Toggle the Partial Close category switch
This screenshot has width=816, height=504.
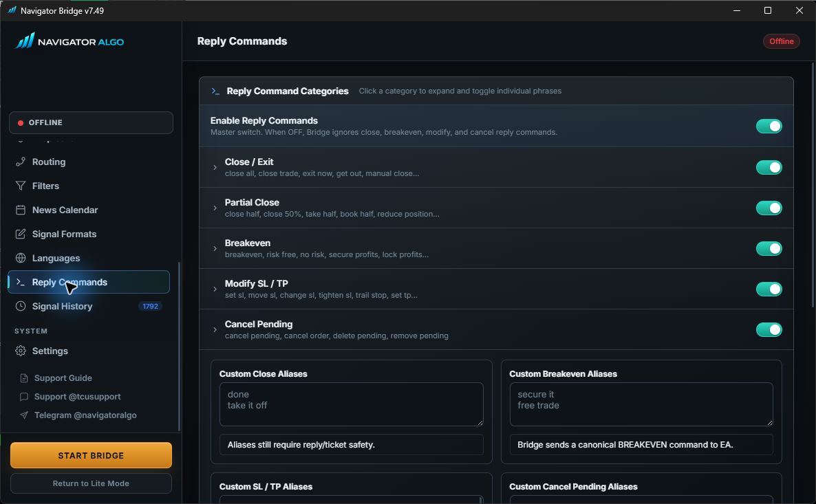(x=769, y=208)
